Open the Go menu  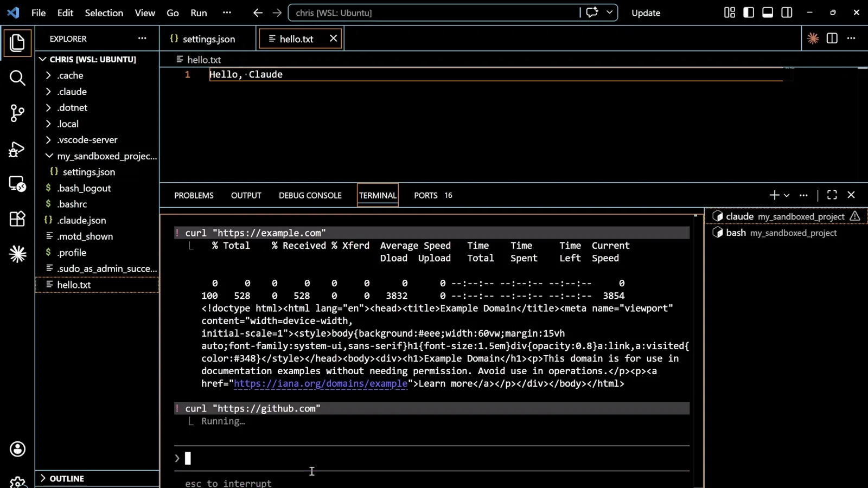pos(173,12)
